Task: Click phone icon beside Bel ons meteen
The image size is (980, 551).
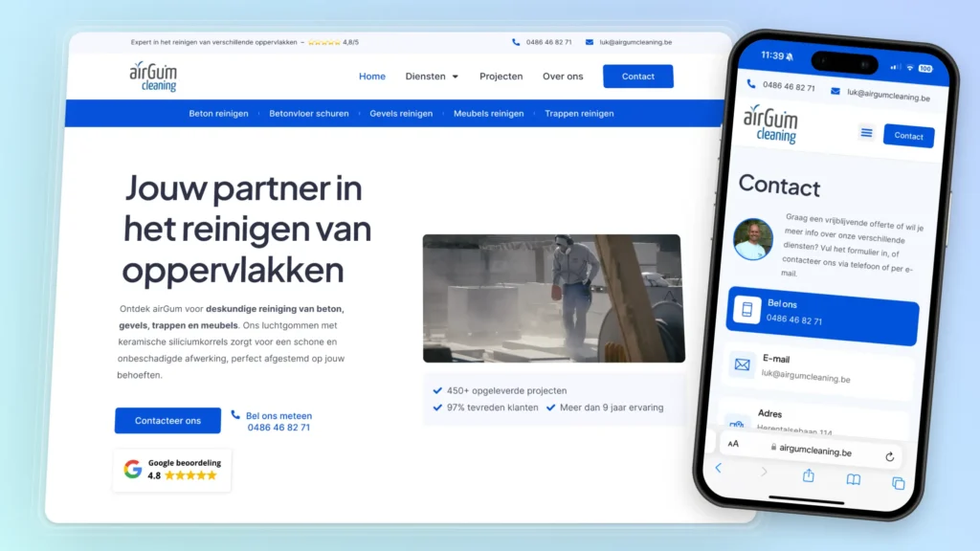Action: coord(235,415)
